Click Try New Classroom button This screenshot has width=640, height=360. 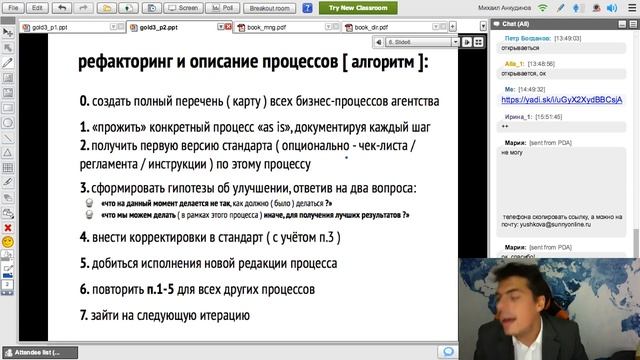tap(358, 8)
